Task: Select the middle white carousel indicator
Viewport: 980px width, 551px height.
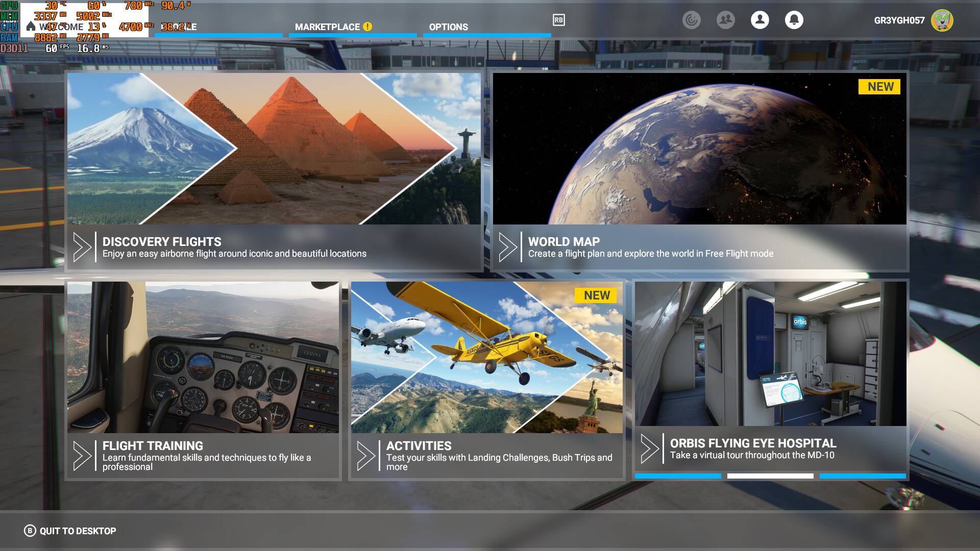Action: click(770, 476)
